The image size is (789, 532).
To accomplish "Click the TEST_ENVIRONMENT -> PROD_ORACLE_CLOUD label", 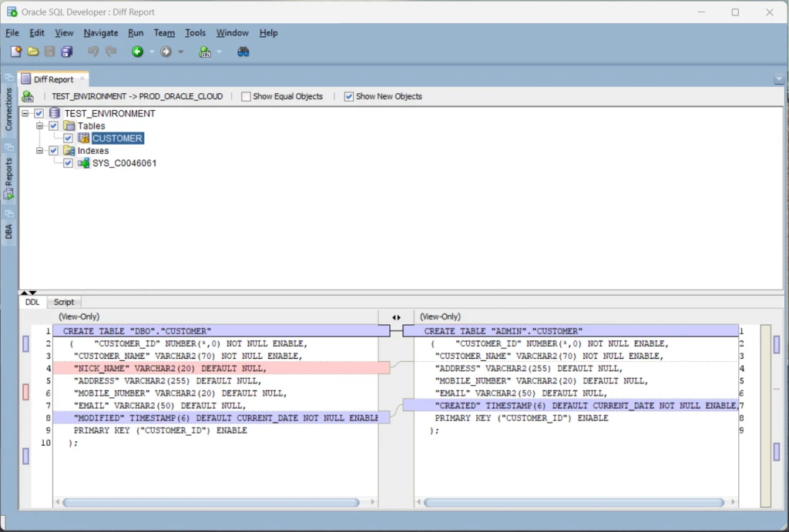I will coord(137,96).
